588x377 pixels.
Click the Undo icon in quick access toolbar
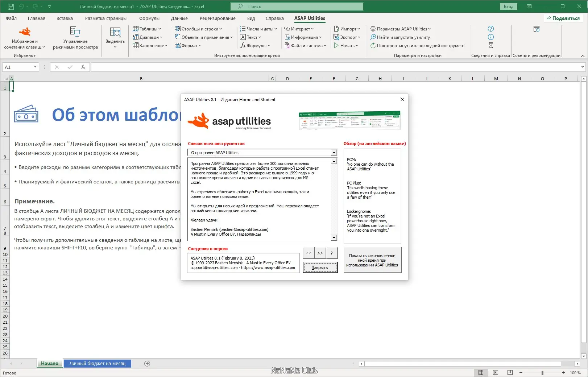21,7
